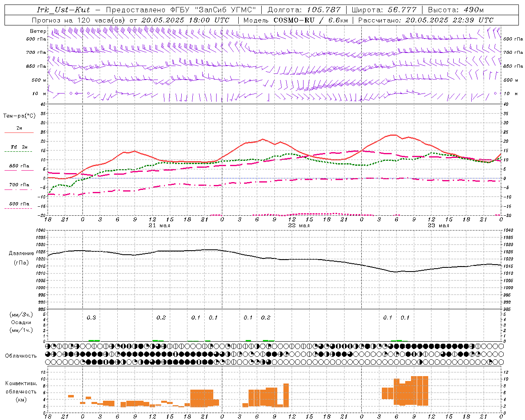
Task: Click the (мм/1ч.) precipitation unit label
Action: [21, 330]
